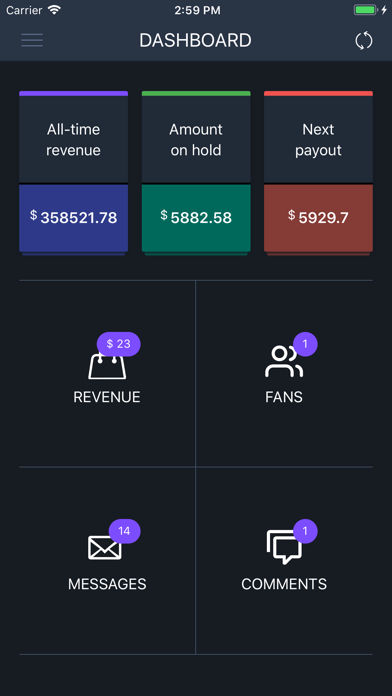Tap the $ 23 revenue badge
Viewport: 392px width, 696px height.
coord(119,344)
